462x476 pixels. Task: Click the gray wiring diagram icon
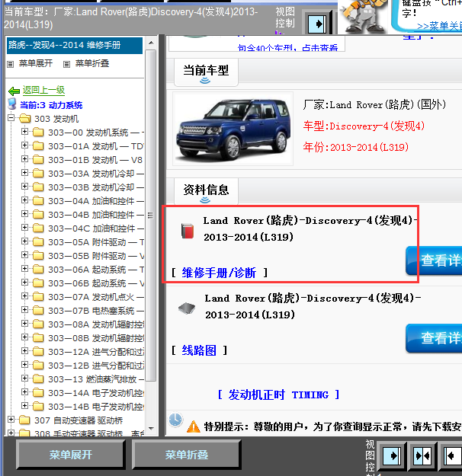click(187, 308)
